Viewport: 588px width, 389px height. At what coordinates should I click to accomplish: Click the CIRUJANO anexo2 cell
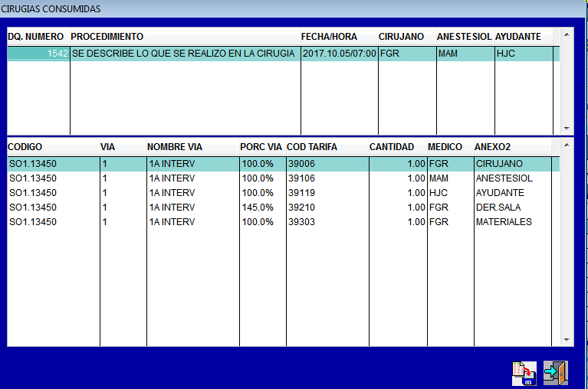[x=513, y=164]
